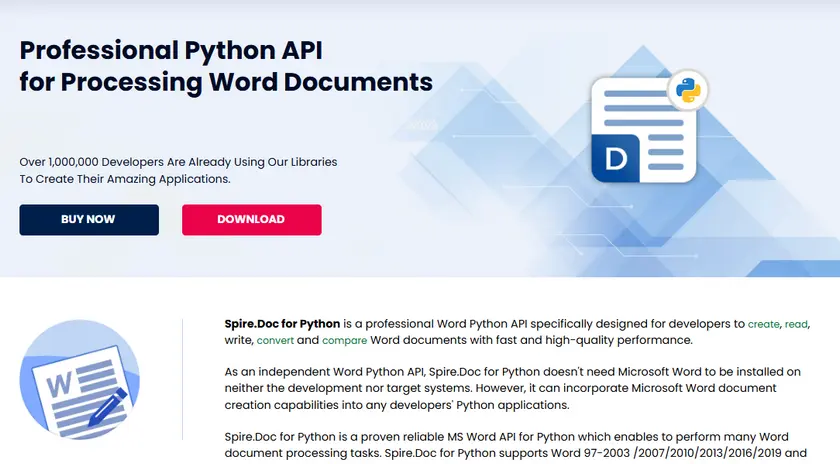
Task: Click the text 'Over 1,000,000 Developers Are Already Using Our Libraries'
Action: pos(178,162)
